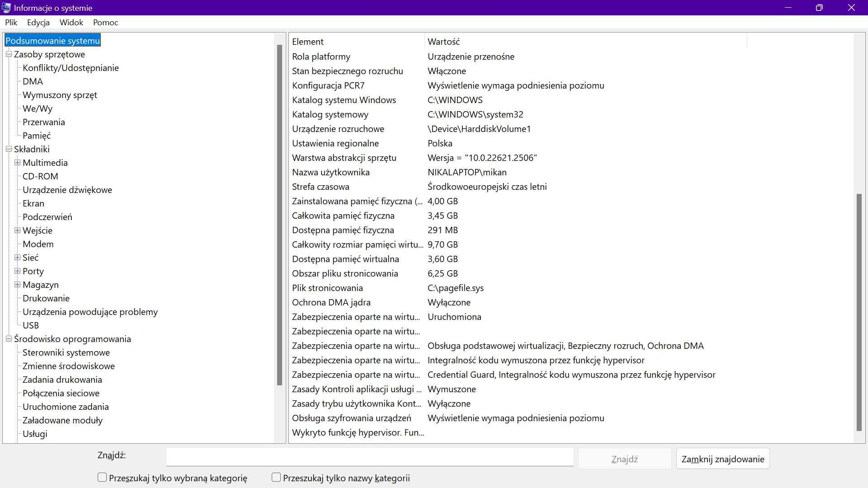The image size is (868, 488).
Task: Open the Widok menu
Action: tap(71, 23)
